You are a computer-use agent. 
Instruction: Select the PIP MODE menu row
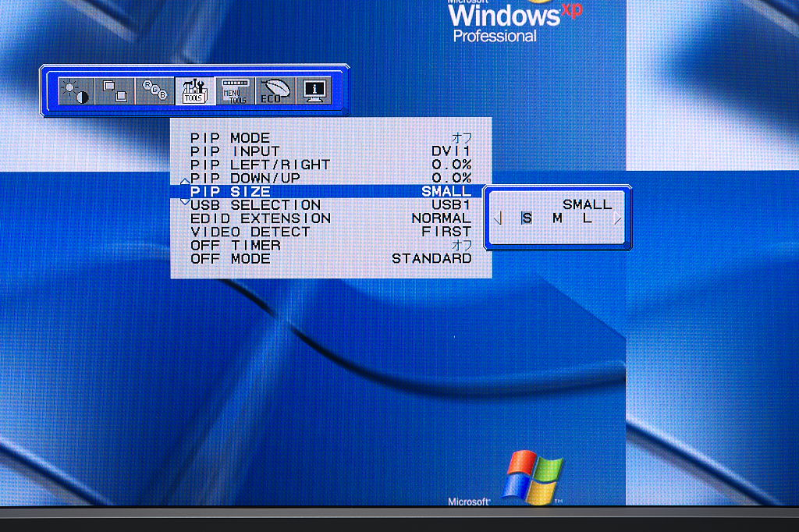331,138
